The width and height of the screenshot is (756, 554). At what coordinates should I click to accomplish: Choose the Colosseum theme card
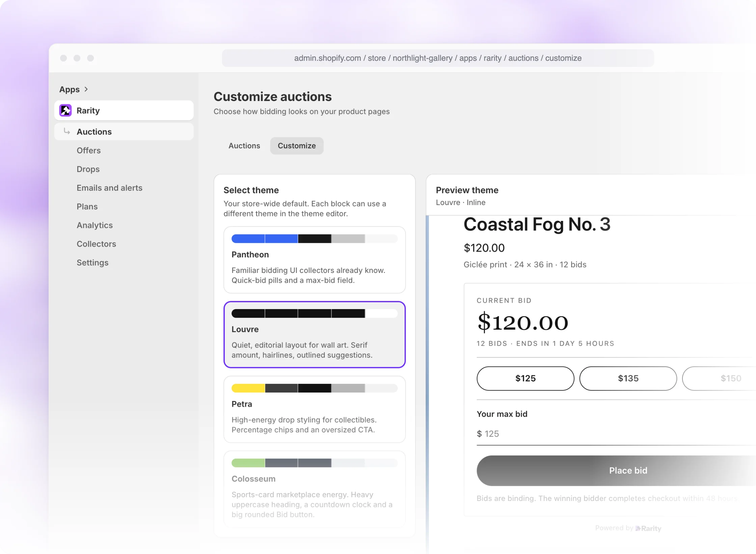314,489
